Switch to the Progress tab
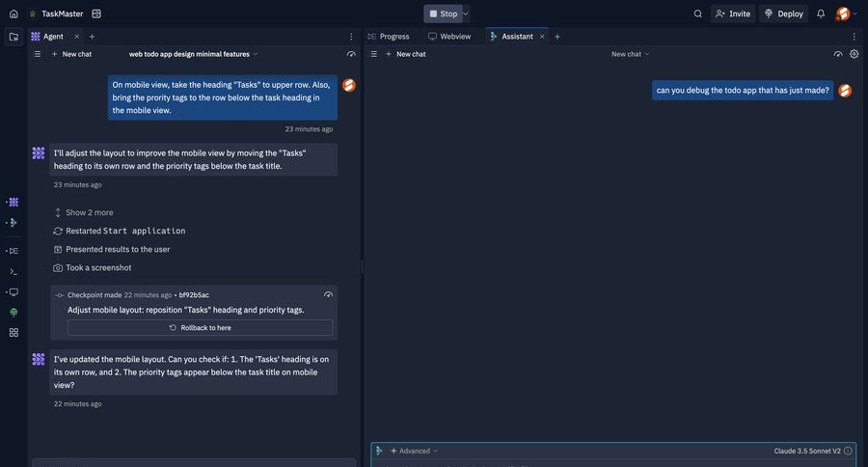 pyautogui.click(x=389, y=37)
